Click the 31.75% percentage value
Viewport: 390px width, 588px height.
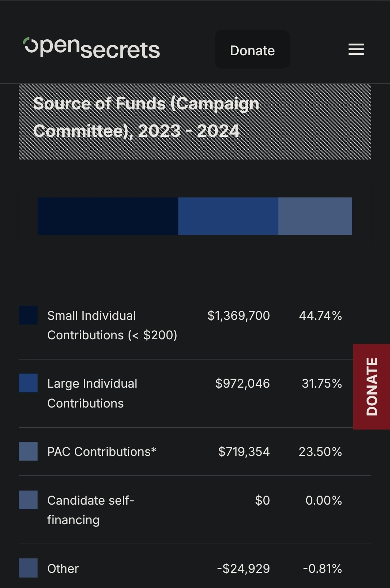(321, 383)
